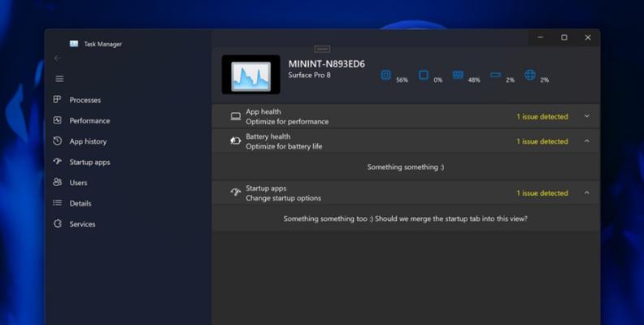Open the Processes tab
Screen dimensions: 644x325
(85, 100)
